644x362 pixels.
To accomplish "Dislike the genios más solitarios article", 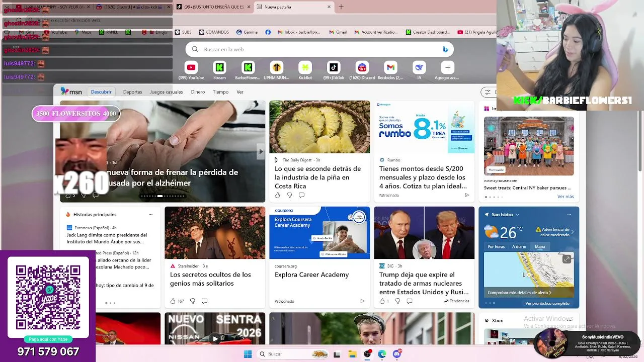I will [192, 301].
